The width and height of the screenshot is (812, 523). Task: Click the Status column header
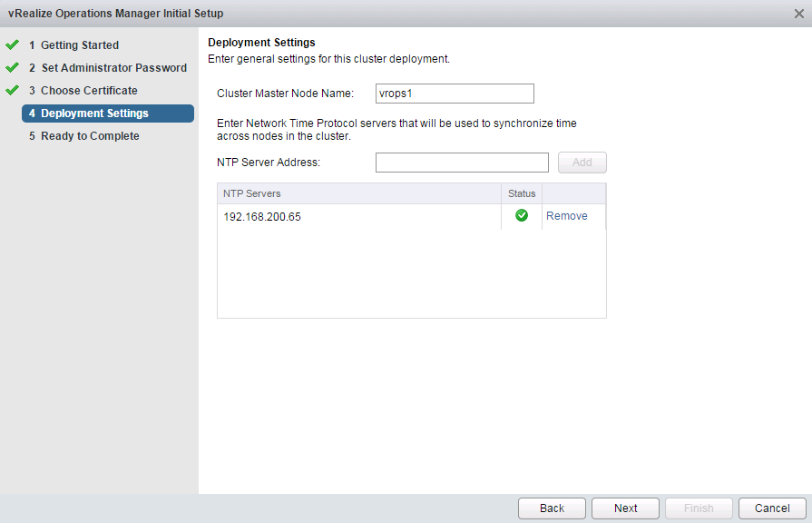click(522, 193)
